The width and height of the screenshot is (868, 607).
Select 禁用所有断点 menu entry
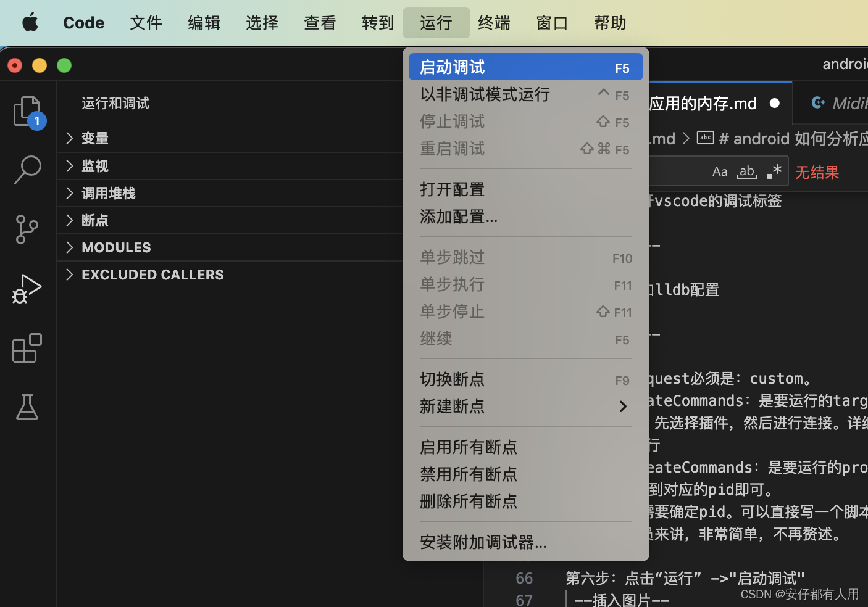[526, 474]
